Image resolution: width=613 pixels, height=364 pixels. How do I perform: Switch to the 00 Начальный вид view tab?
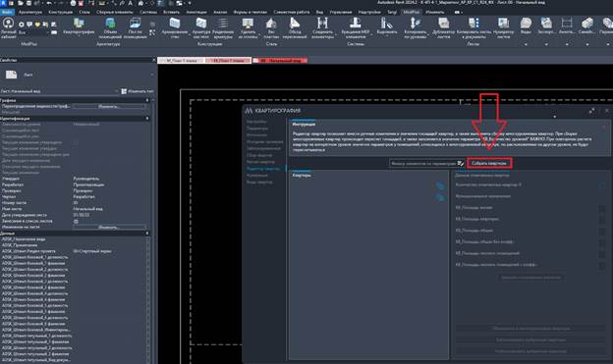coord(280,61)
